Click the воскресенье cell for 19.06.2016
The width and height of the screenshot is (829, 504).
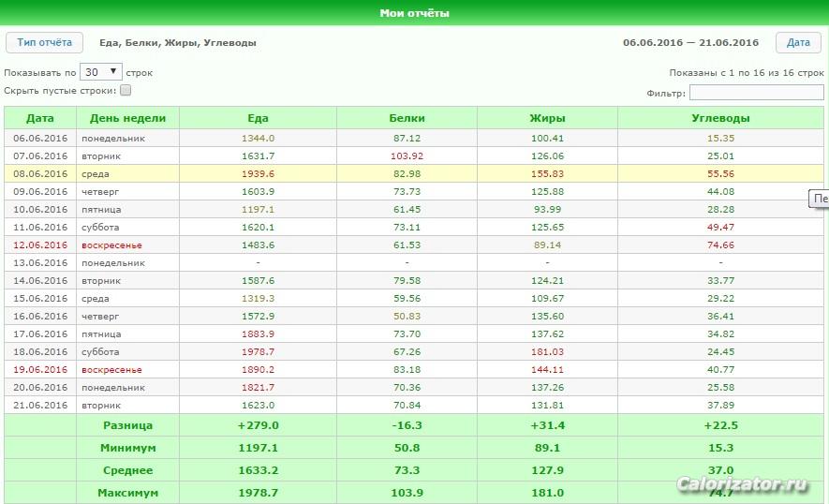point(111,370)
